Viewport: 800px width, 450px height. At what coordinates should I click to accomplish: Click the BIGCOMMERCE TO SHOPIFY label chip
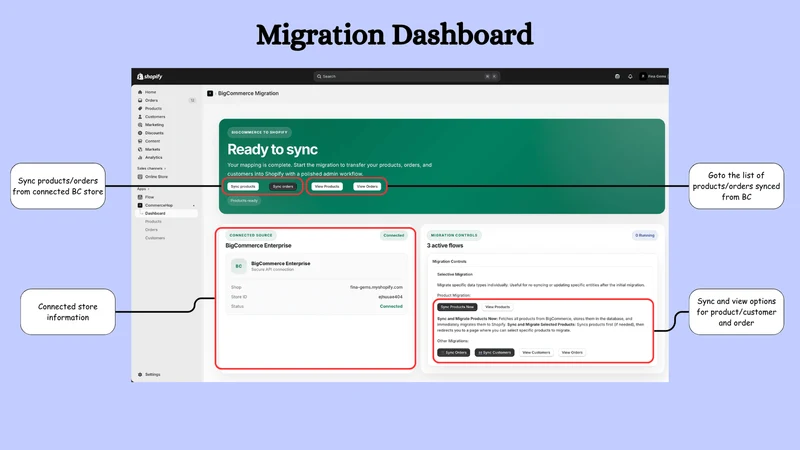259,133
